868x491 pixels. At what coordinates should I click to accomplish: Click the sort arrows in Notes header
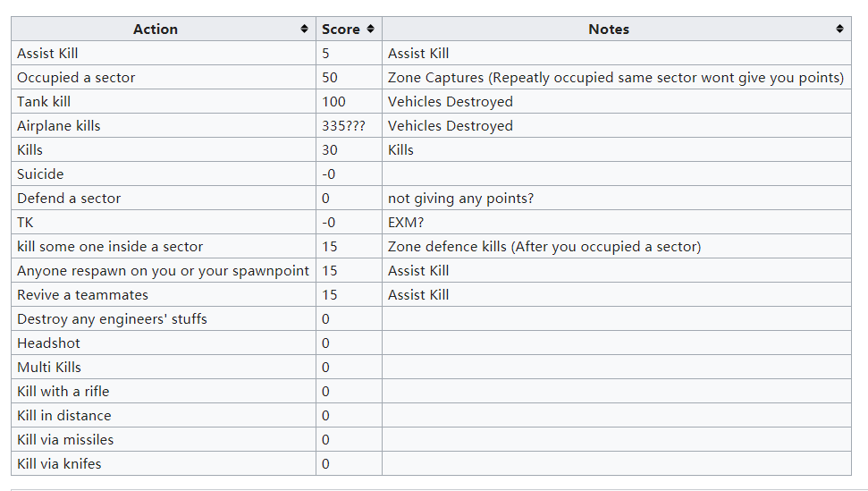[839, 30]
